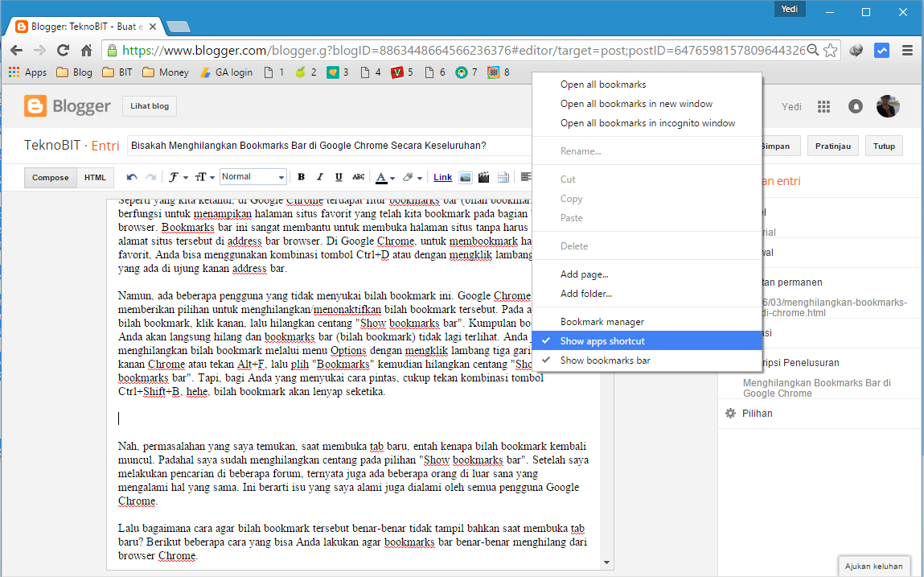Click the Tutup button
924x577 pixels.
pyautogui.click(x=884, y=146)
